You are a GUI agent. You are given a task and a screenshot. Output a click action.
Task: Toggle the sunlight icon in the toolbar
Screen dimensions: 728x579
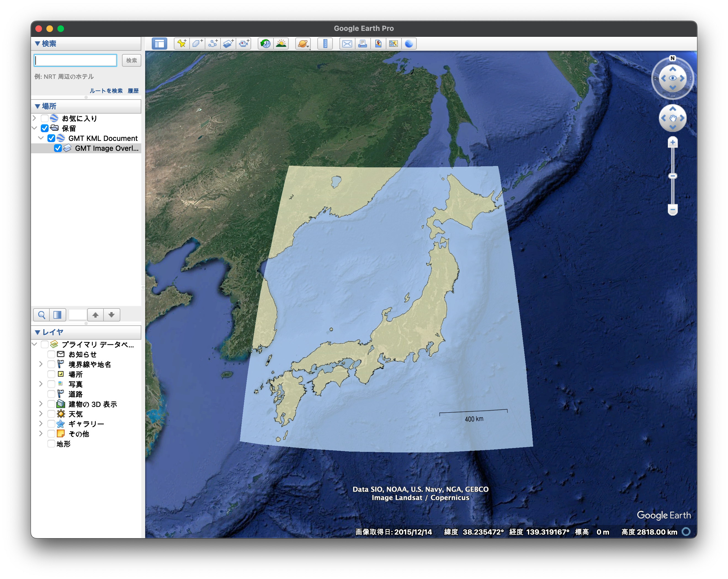[x=281, y=44]
